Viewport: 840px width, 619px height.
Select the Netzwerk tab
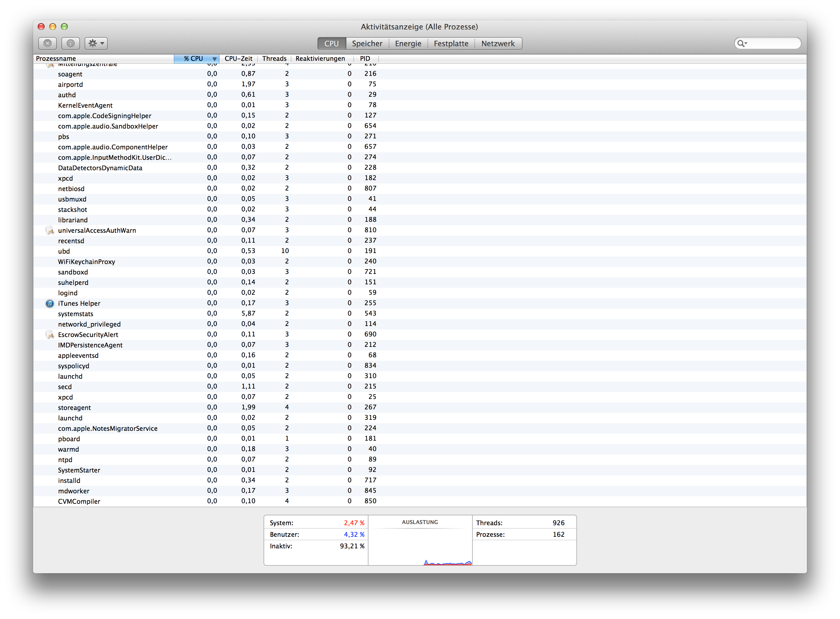[498, 43]
